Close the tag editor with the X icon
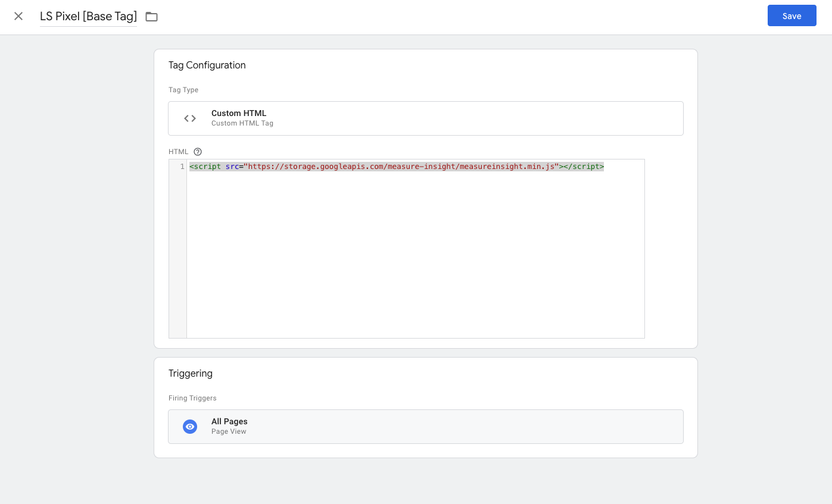 18,16
